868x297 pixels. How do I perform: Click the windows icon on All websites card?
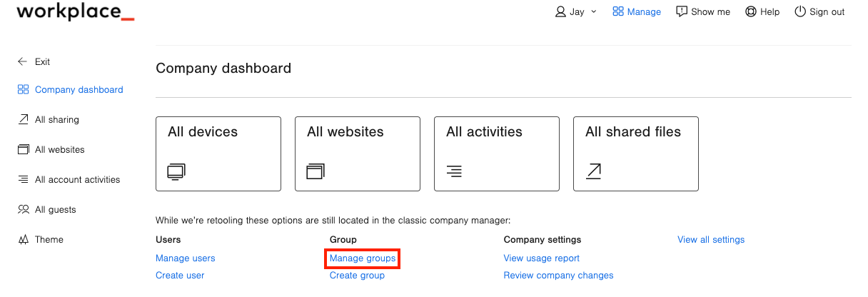tap(316, 171)
